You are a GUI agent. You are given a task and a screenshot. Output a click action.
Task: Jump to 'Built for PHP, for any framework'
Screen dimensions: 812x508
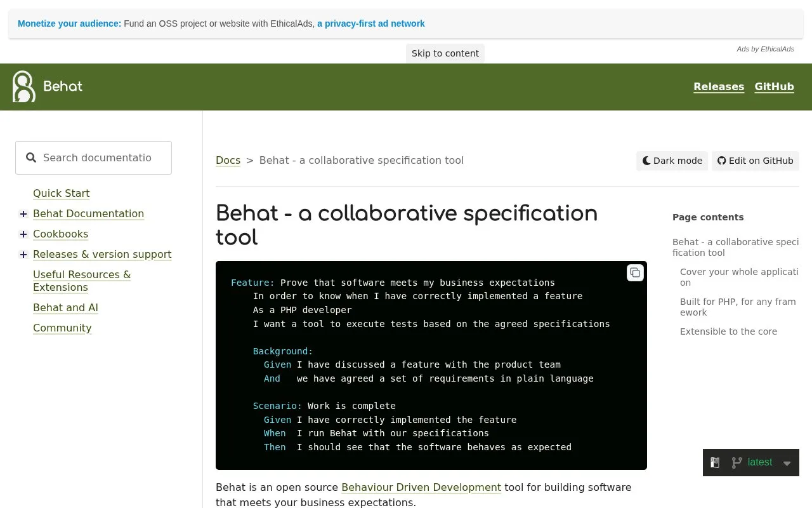738,307
